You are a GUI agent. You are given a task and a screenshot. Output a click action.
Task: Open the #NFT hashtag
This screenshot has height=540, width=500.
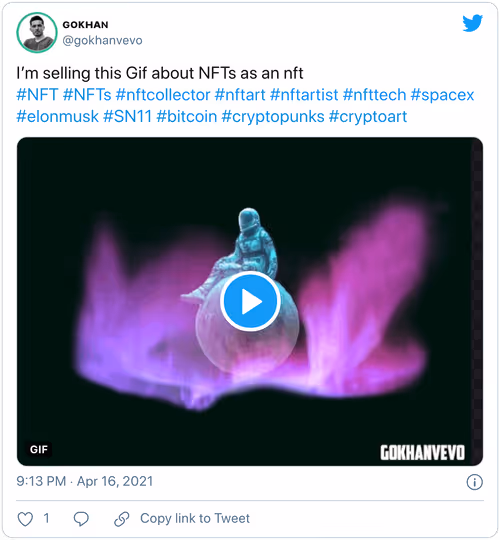tap(37, 95)
